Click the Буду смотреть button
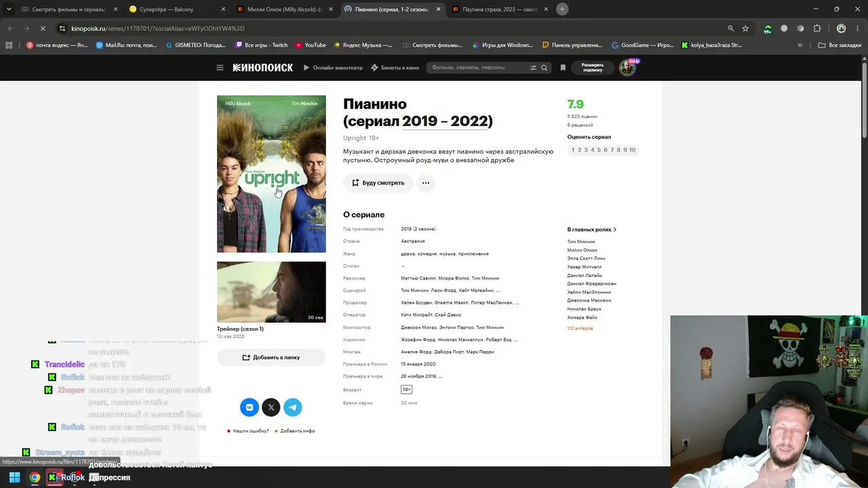This screenshot has height=488, width=868. pyautogui.click(x=378, y=183)
